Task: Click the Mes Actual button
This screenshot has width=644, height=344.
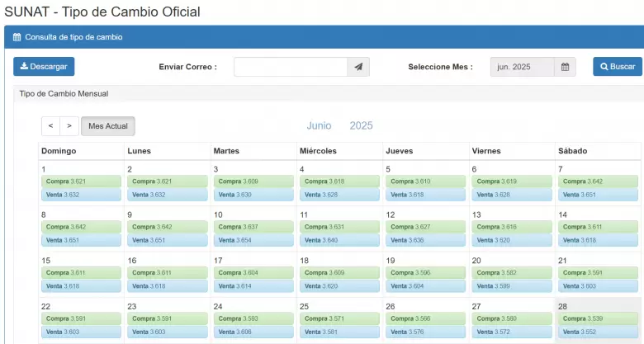Action: (x=108, y=126)
